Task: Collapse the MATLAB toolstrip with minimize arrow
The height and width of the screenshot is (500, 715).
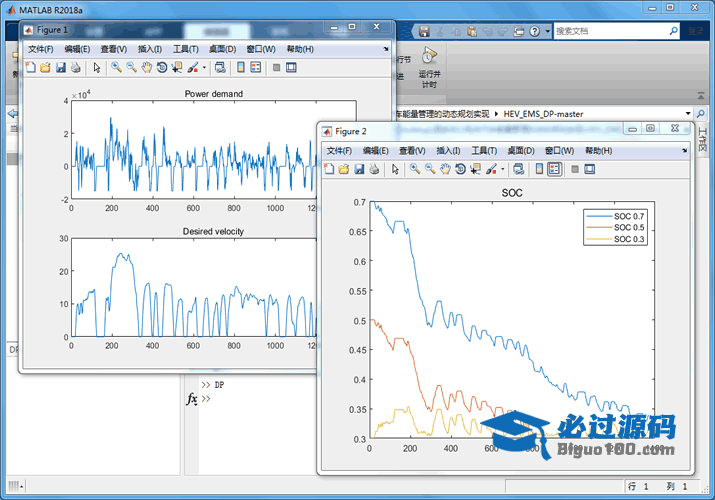Action: pyautogui.click(x=700, y=96)
